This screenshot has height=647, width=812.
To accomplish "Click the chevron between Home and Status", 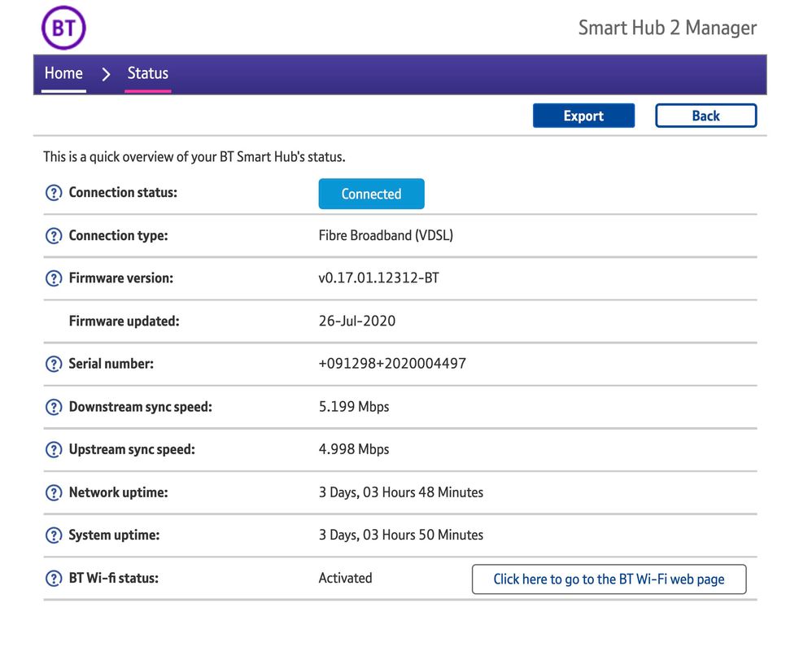I will (x=106, y=73).
